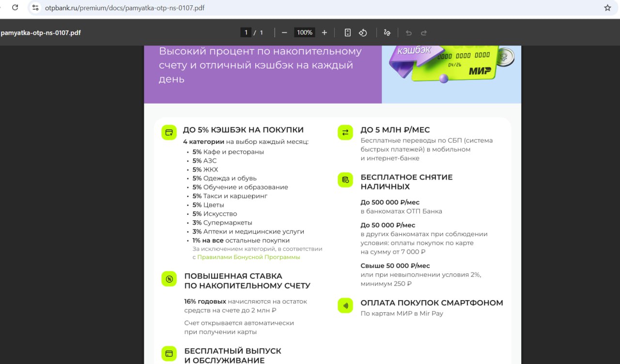Click the green cashback card icon
Viewport: 620px width, 364px height.
(169, 132)
